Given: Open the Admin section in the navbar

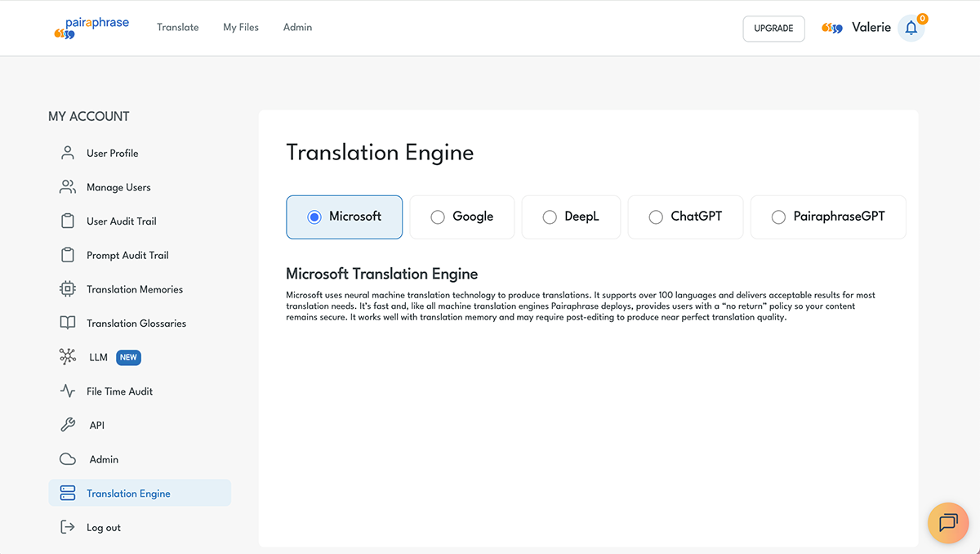Looking at the screenshot, I should (297, 27).
